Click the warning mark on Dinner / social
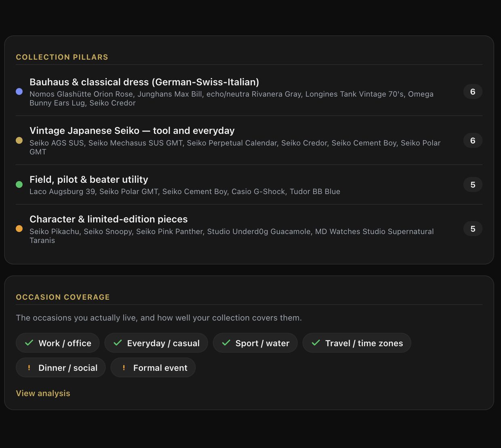 coord(29,368)
